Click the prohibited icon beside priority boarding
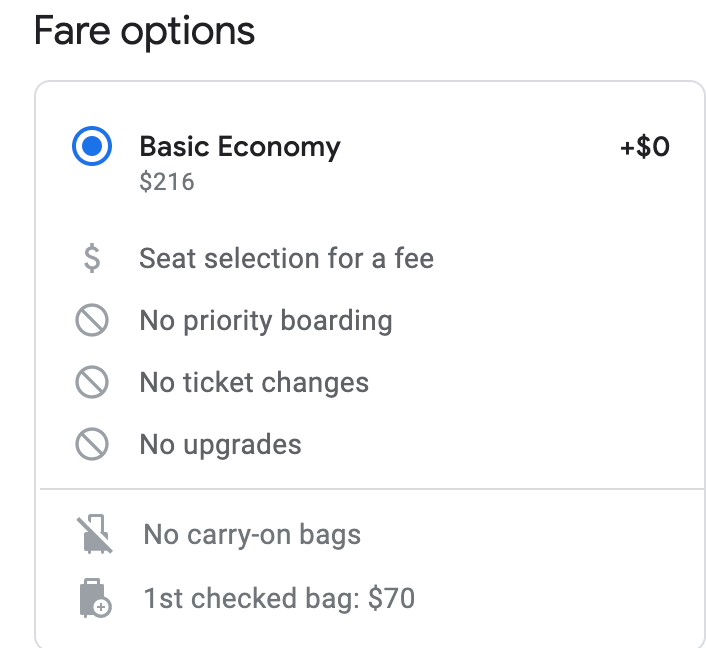This screenshot has height=648, width=706. pyautogui.click(x=92, y=320)
